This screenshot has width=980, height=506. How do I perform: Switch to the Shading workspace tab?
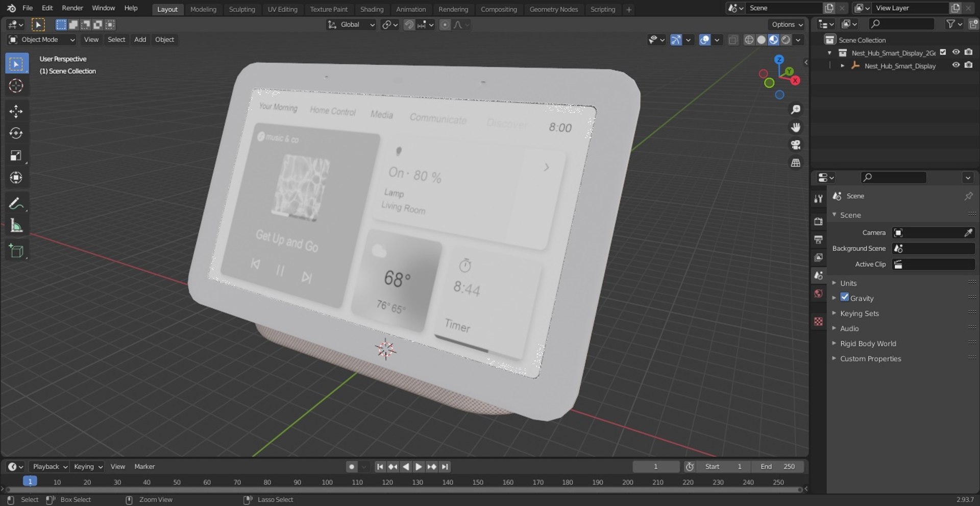point(372,9)
